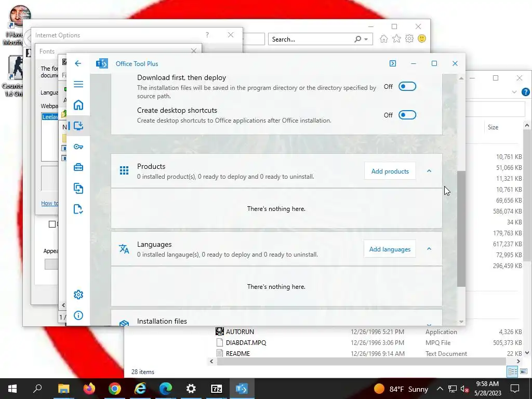Open Office Tool Plus settings gear
Image resolution: width=532 pixels, height=399 pixels.
pos(78,295)
